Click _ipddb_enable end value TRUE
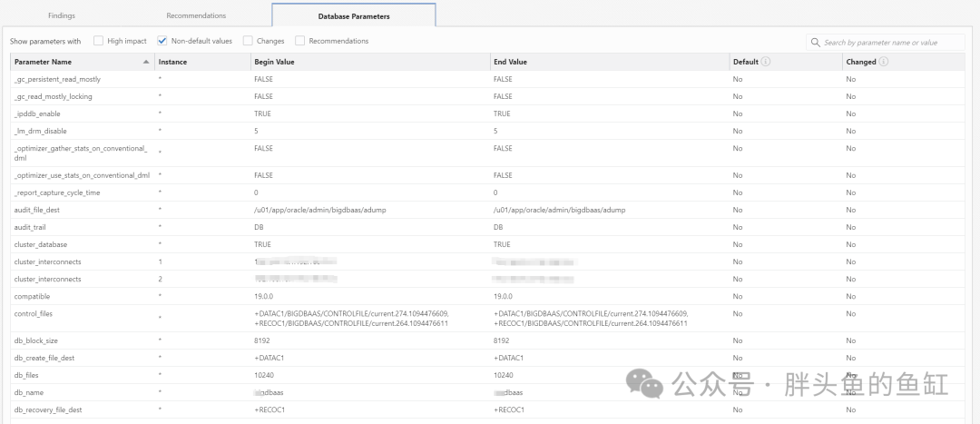 point(502,113)
